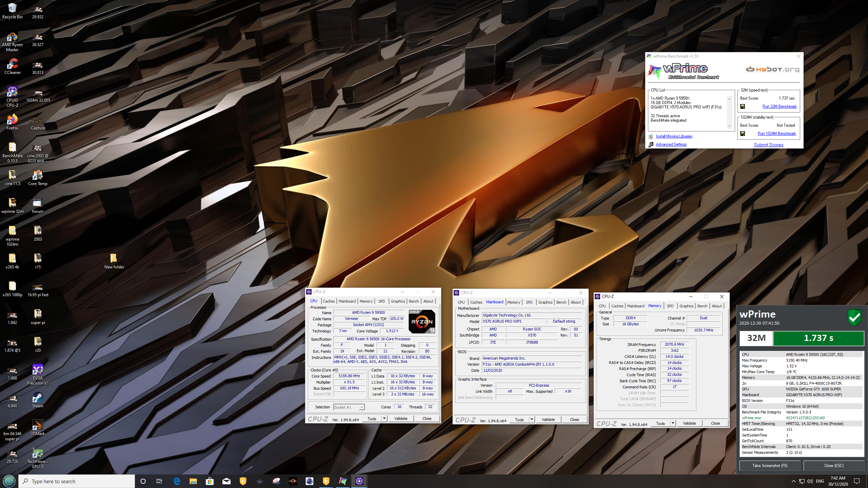
Task: Click Validate in CPU-Z CPU window
Action: (401, 419)
